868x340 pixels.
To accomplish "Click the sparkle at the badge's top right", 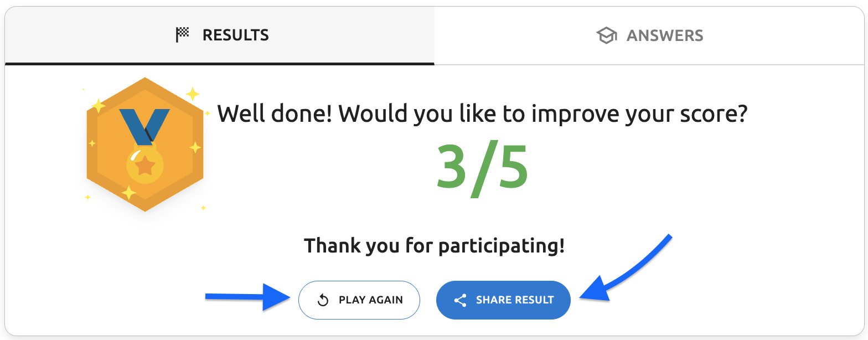I will (193, 94).
